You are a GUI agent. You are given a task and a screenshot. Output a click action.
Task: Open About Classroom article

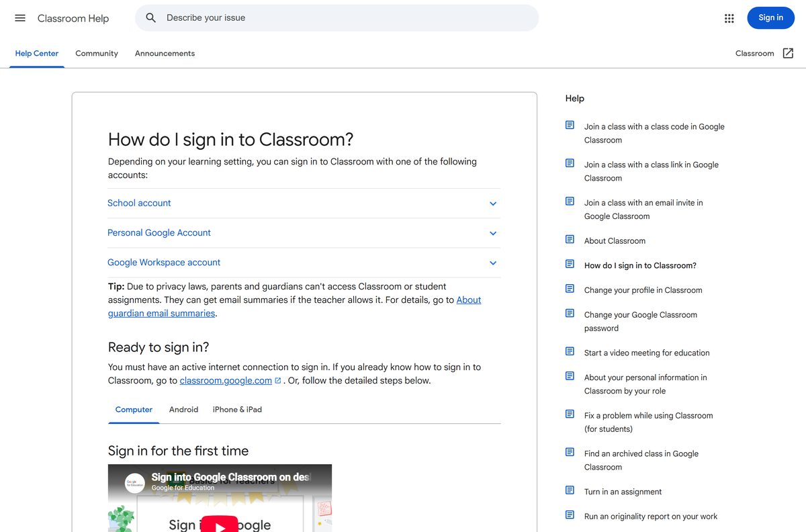point(615,240)
